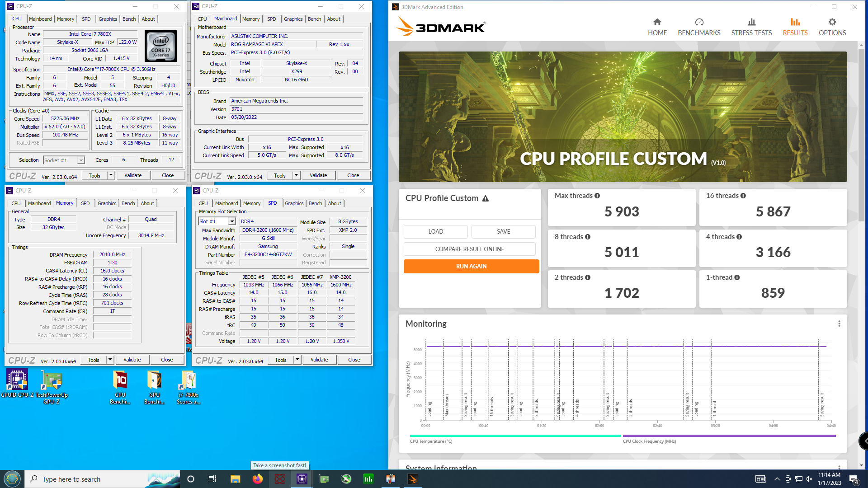Screen dimensions: 868x488
Task: Open File Explorer from the taskbar
Action: tap(235, 479)
